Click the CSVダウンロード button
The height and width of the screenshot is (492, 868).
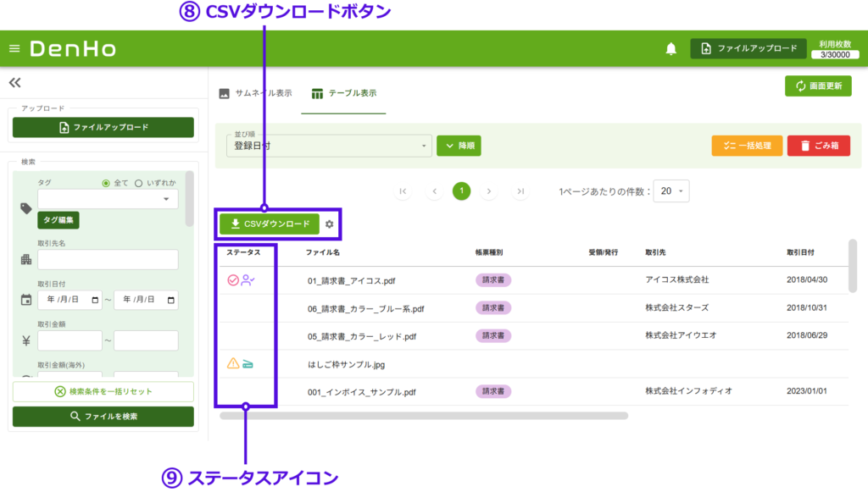click(270, 224)
